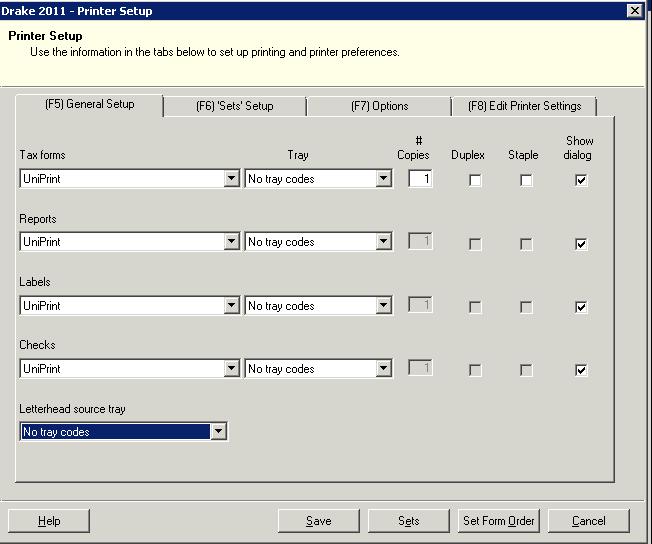Expand the Tax forms printer dropdown
This screenshot has width=652, height=544.
point(232,179)
